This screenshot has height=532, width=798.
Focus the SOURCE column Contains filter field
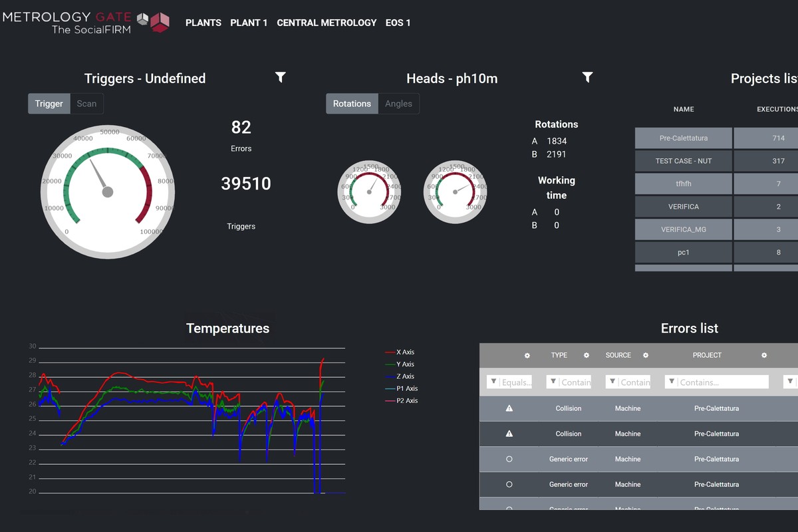[x=628, y=382]
